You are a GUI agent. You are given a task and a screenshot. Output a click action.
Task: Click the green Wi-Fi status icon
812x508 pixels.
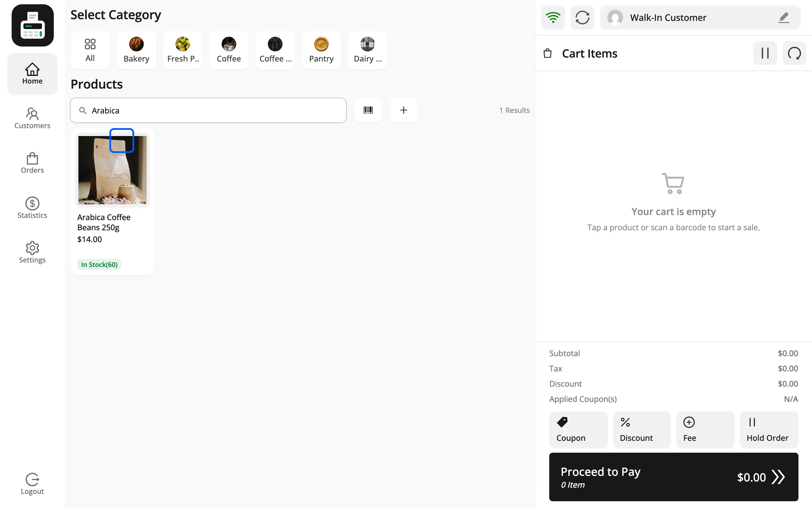point(553,17)
